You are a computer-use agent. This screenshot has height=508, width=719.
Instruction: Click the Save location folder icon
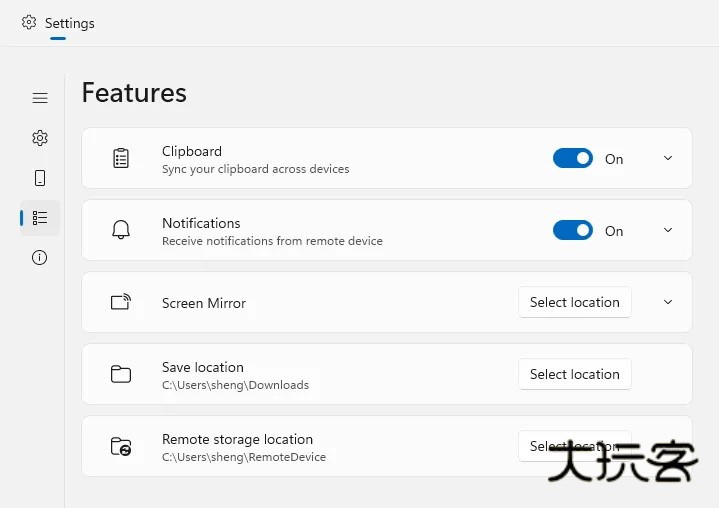(x=121, y=374)
